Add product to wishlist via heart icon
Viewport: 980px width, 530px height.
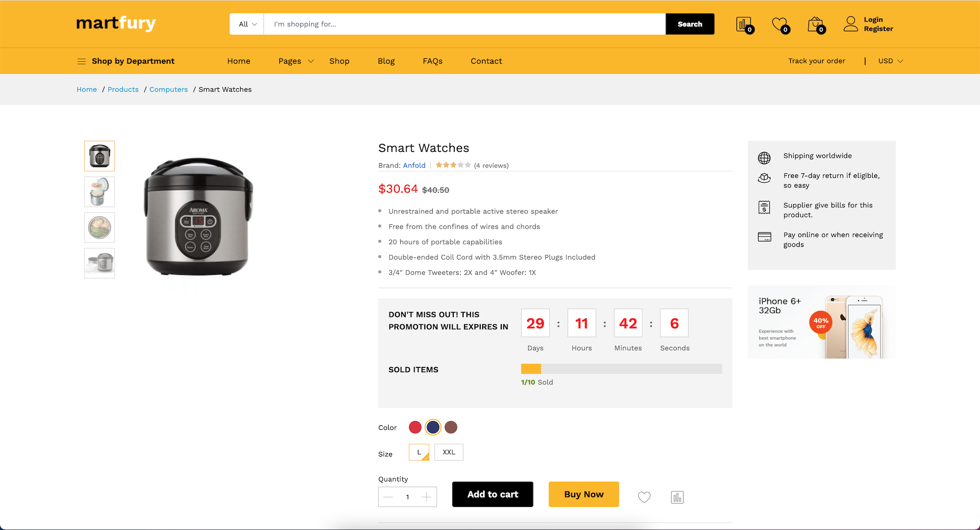[x=644, y=497]
